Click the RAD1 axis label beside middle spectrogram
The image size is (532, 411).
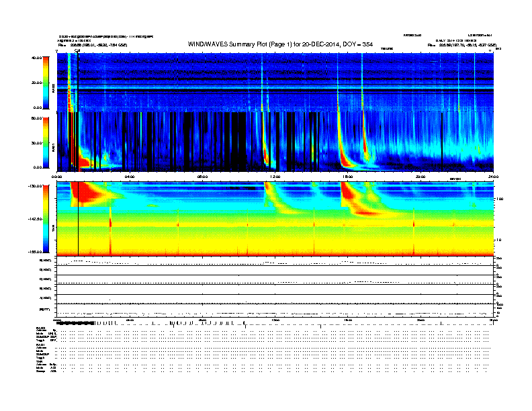pos(53,147)
